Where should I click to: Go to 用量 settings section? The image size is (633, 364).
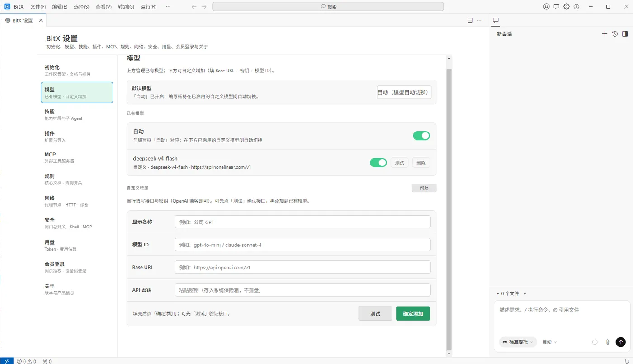(x=77, y=246)
